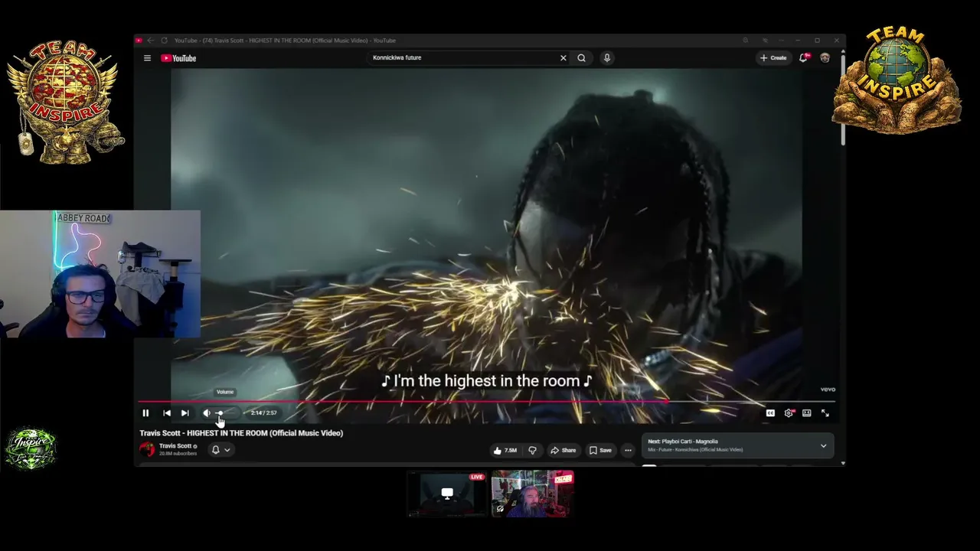Open the player settings gear
This screenshot has height=551, width=980.
pos(789,413)
